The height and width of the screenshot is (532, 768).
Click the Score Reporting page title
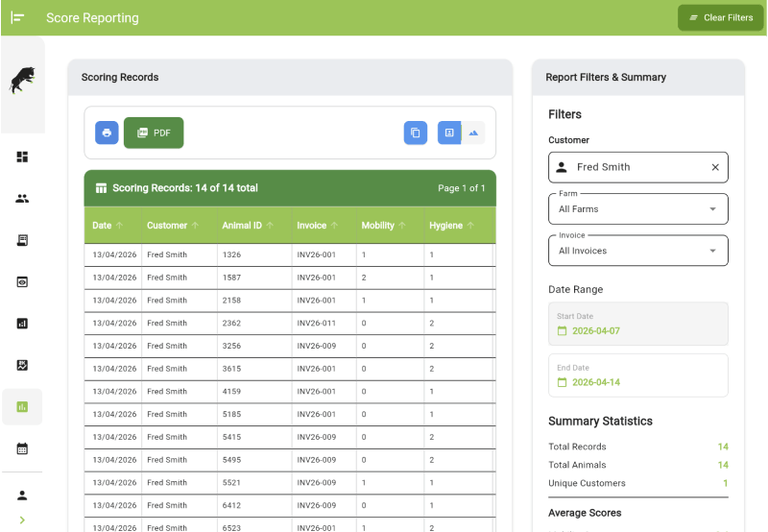92,18
